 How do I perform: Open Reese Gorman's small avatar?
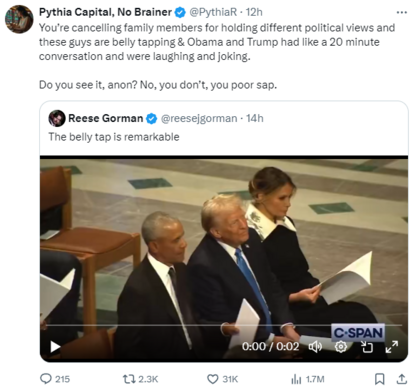57,118
